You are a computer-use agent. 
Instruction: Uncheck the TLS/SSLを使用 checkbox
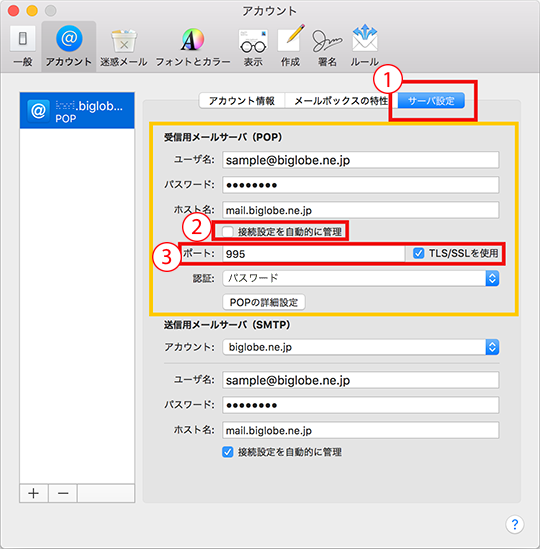[x=418, y=253]
